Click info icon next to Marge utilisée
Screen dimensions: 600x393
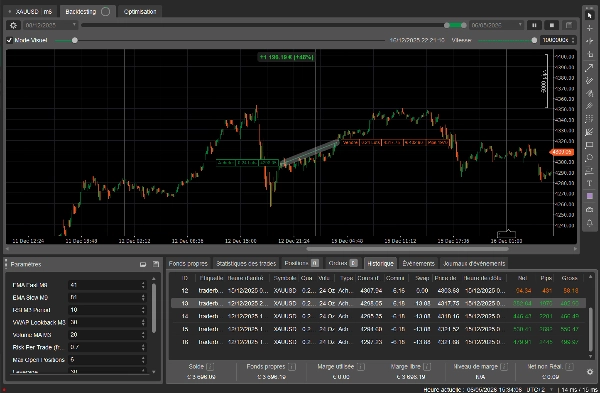tap(360, 367)
